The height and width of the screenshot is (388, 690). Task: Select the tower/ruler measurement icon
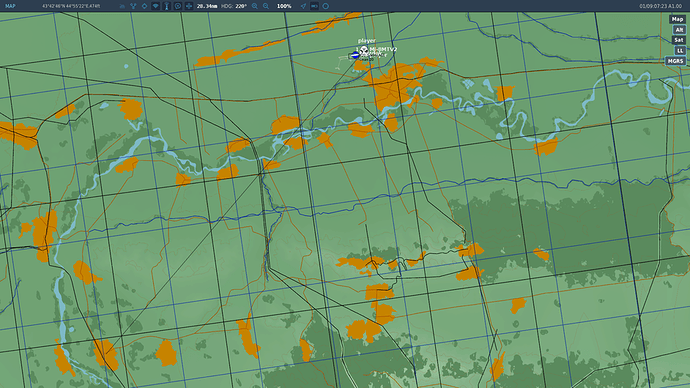click(166, 6)
